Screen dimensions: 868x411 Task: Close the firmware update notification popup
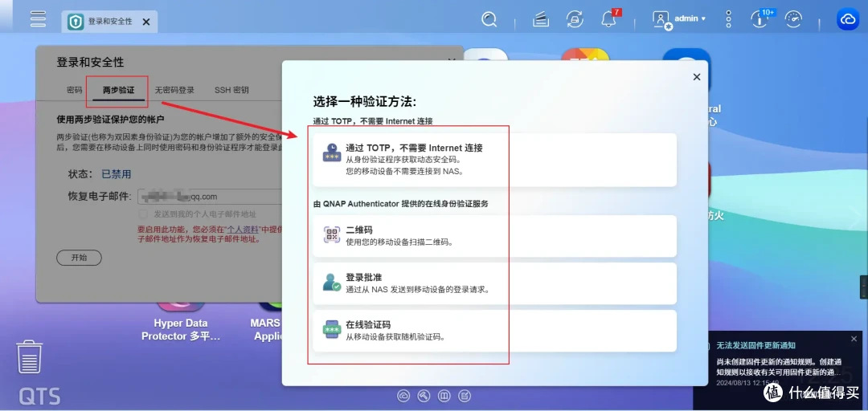pyautogui.click(x=854, y=339)
